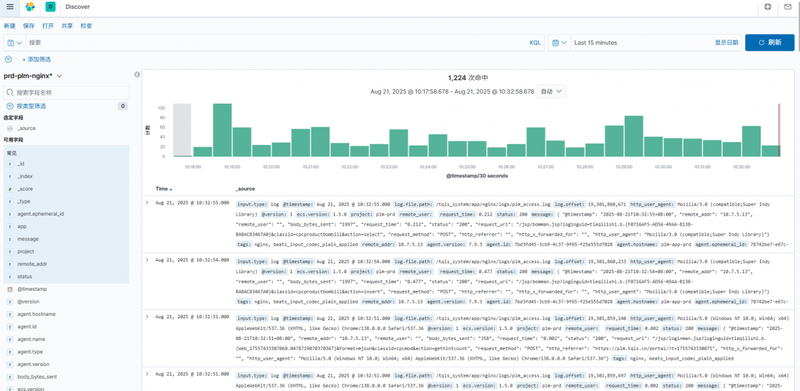Click the main 搜索 query input
Image resolution: width=800 pixels, height=391 pixels.
pos(276,43)
